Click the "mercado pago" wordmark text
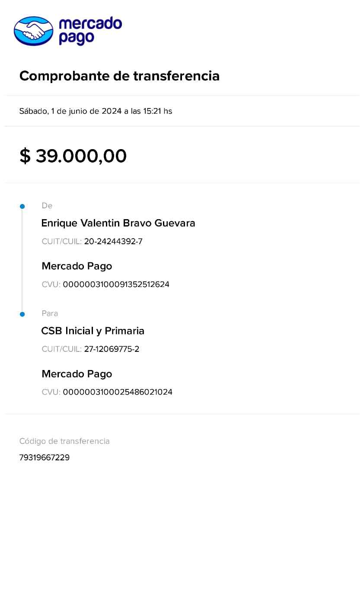The image size is (364, 606). click(x=90, y=31)
